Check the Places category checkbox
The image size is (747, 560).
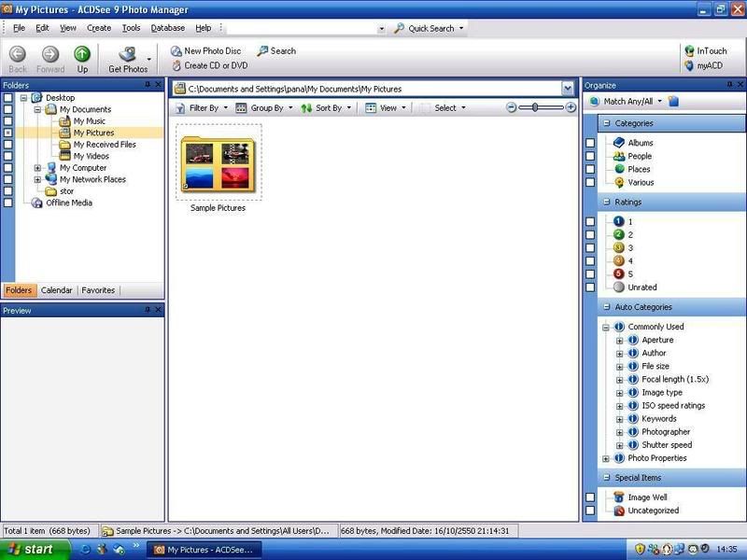click(590, 169)
